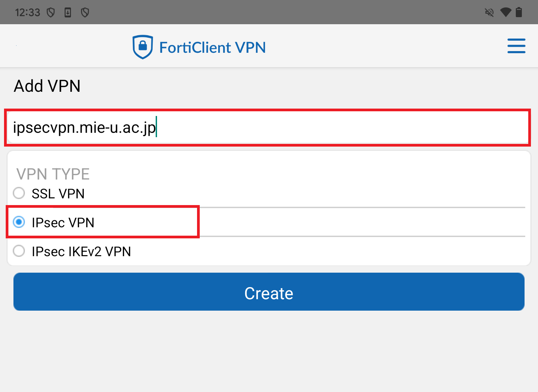Viewport: 538px width, 392px height.
Task: Tap the download notification icon in status bar
Action: pos(68,13)
